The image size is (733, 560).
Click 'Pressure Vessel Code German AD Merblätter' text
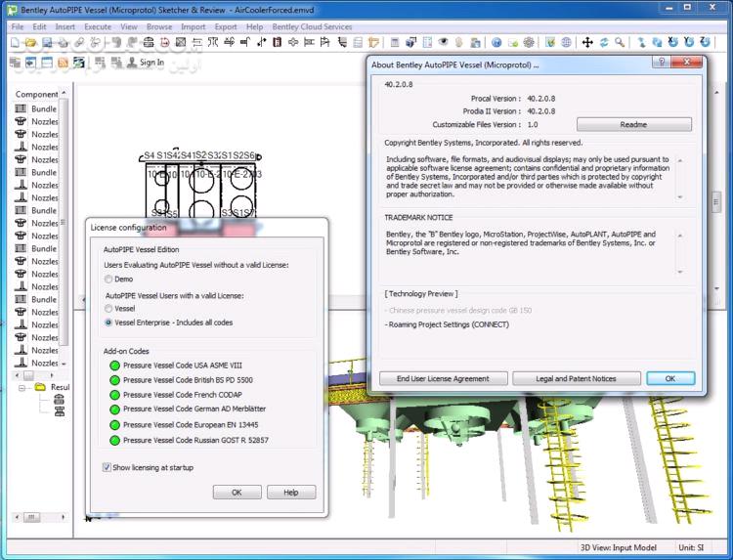[x=194, y=409]
